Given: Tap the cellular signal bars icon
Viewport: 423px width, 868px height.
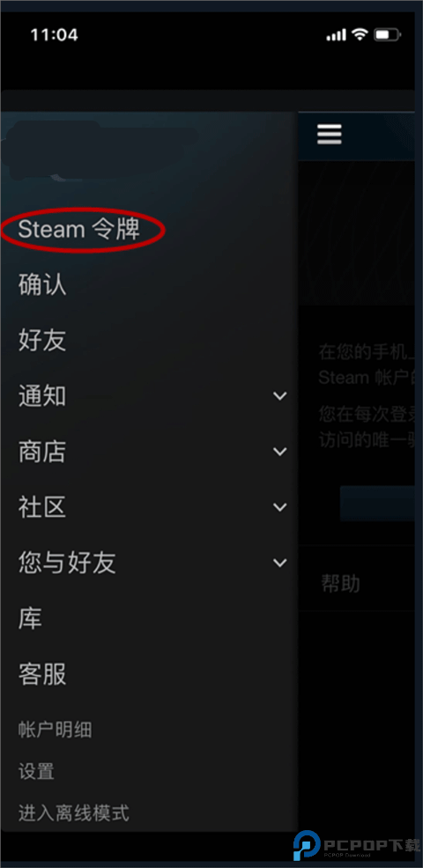Looking at the screenshot, I should pos(337,35).
